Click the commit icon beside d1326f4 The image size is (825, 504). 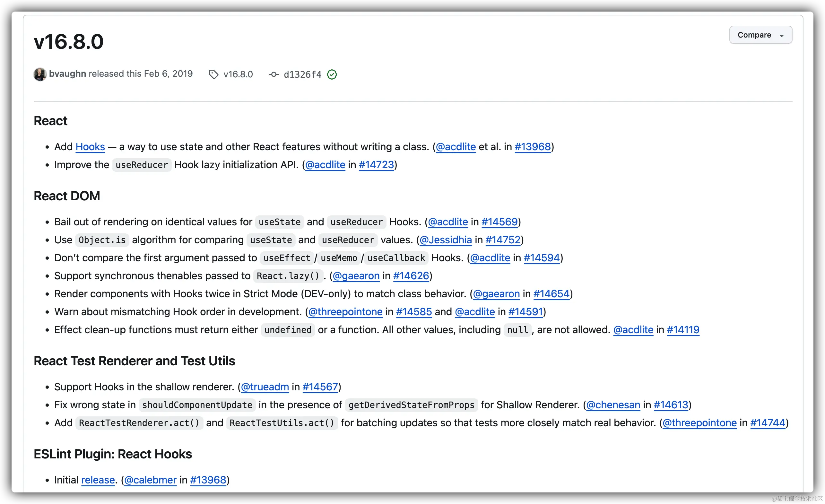[x=274, y=74]
